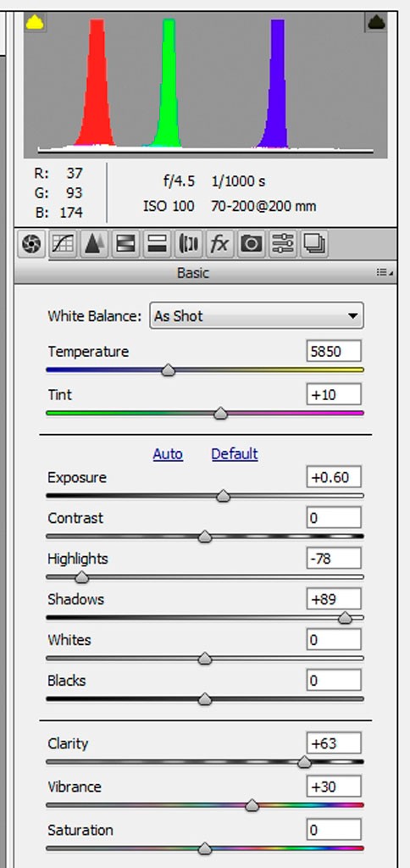Screen dimensions: 410x868
Task: Open the White Balance As Shot dropdown
Action: point(257,316)
